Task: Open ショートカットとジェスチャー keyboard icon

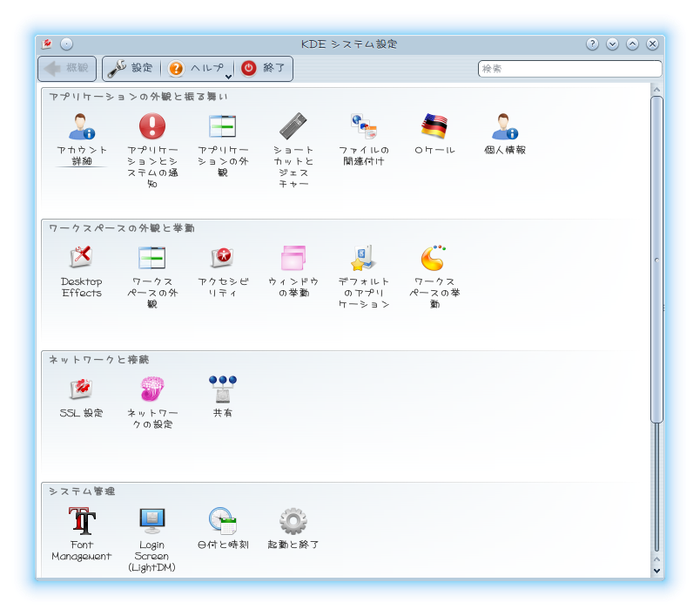Action: coord(293,127)
